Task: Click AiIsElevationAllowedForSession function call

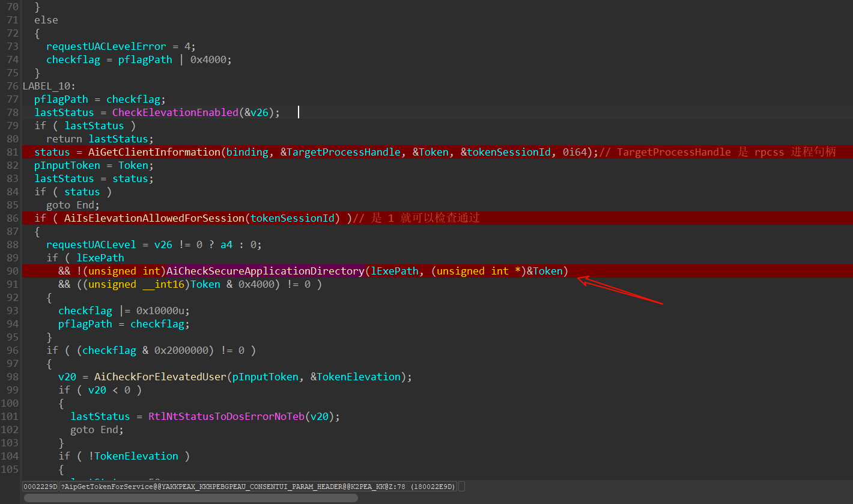Action: (x=154, y=218)
